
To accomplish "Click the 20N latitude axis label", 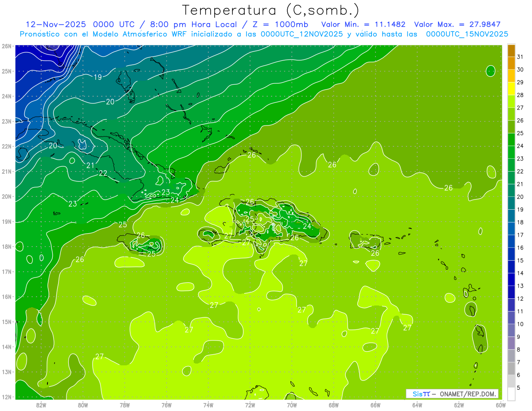I will [6, 196].
